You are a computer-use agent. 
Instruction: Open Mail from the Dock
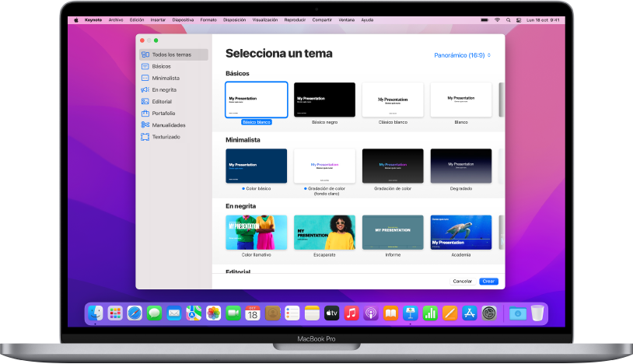[x=174, y=313]
